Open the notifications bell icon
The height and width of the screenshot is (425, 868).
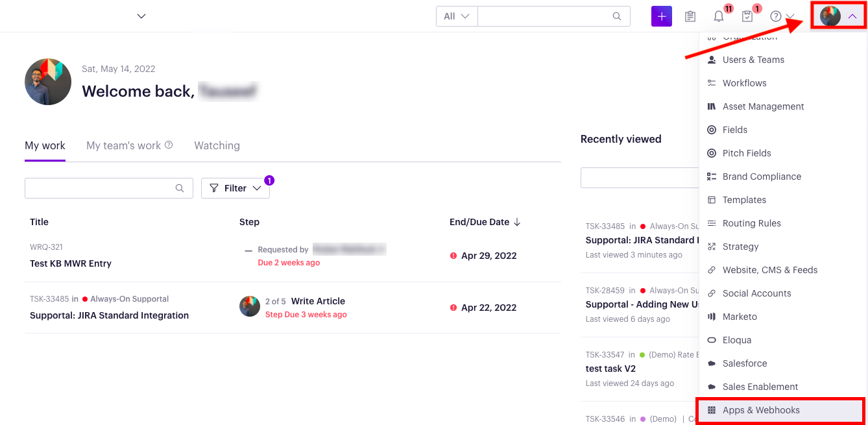click(x=719, y=17)
